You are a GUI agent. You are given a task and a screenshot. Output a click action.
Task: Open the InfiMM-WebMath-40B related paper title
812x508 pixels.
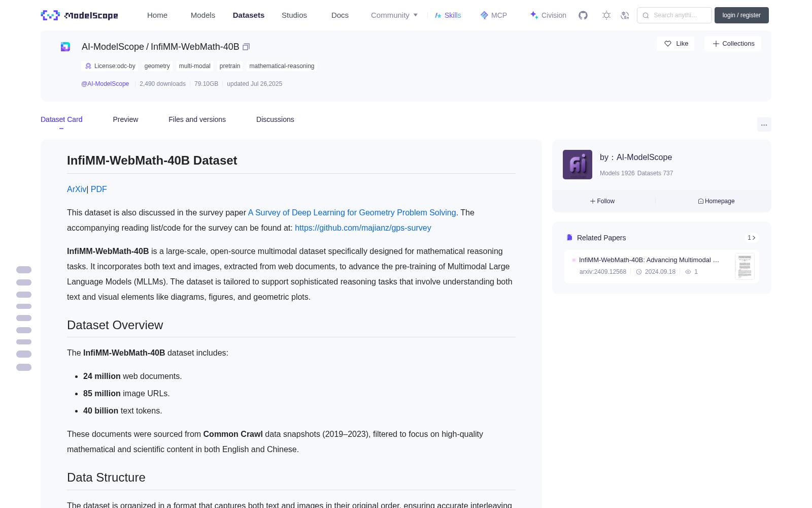tap(649, 260)
